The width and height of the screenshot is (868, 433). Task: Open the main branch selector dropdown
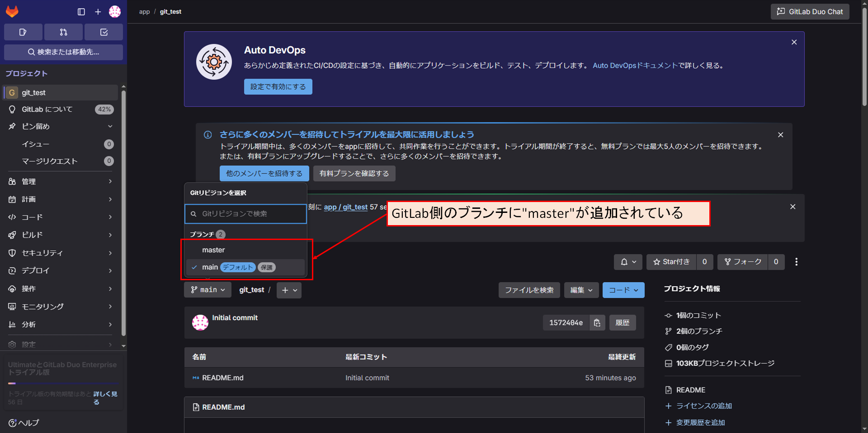click(x=208, y=290)
